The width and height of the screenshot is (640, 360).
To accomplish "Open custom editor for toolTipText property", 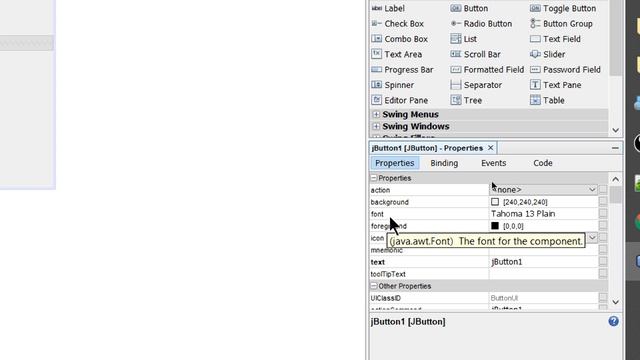I will point(603,273).
